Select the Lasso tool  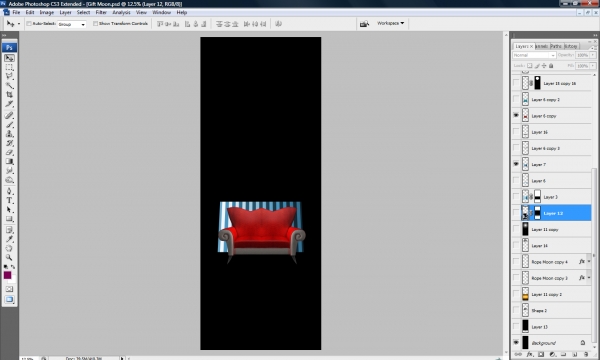click(x=10, y=76)
